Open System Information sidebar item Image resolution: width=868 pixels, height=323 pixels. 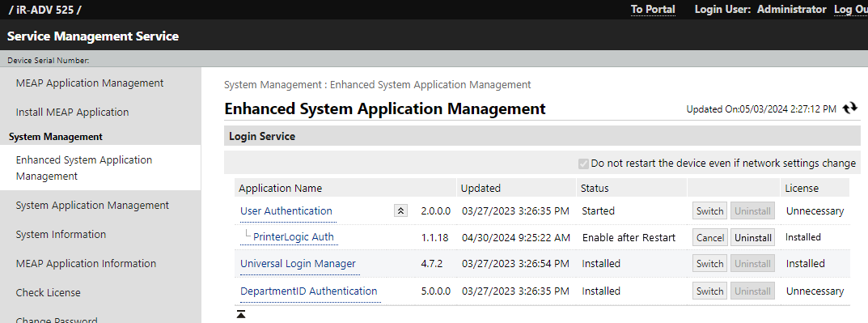pos(61,234)
